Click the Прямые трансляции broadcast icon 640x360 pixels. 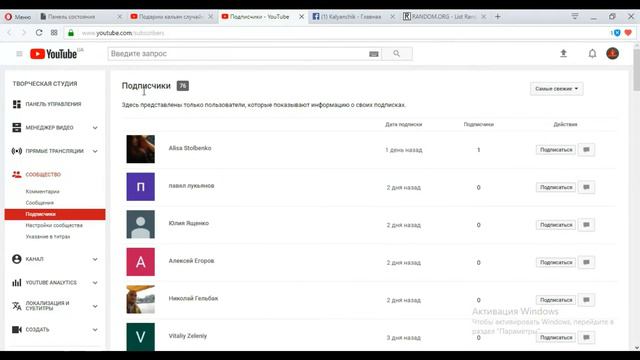16,151
